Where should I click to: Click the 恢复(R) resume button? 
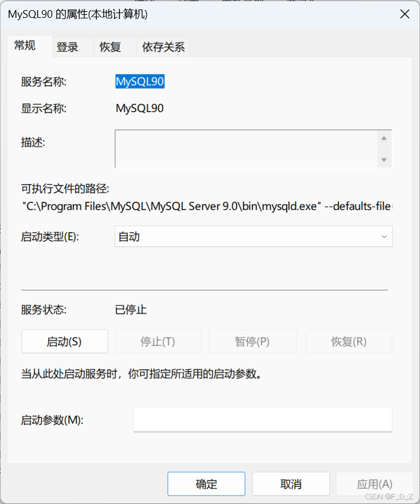(349, 342)
